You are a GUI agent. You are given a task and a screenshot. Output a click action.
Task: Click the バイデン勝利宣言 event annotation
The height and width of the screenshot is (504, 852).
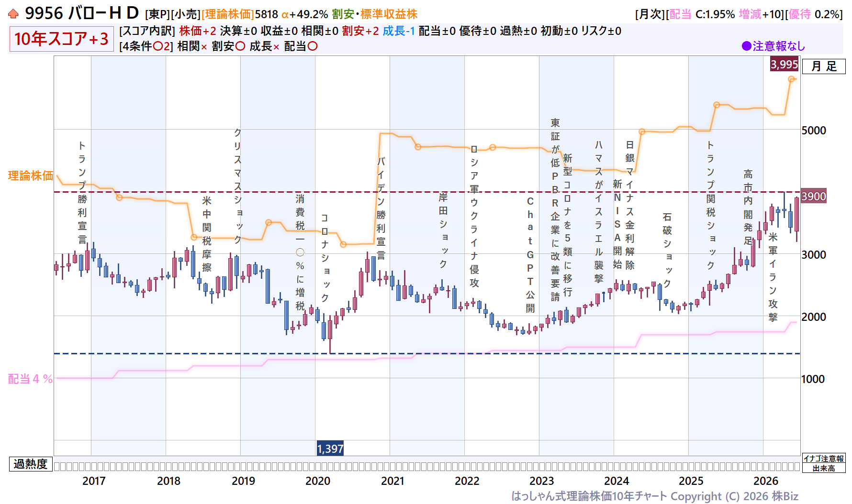[381, 208]
